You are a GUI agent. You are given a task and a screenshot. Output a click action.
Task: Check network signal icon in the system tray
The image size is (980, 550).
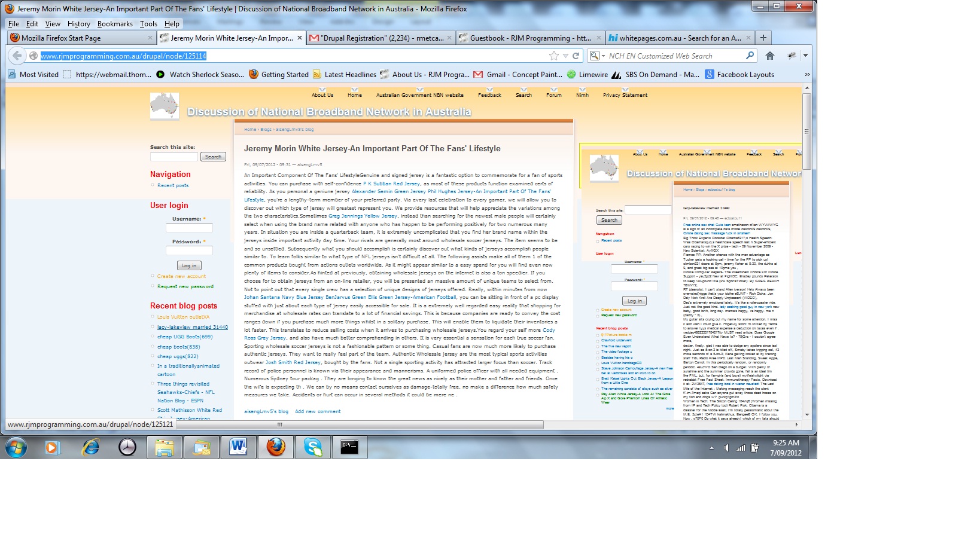[741, 447]
